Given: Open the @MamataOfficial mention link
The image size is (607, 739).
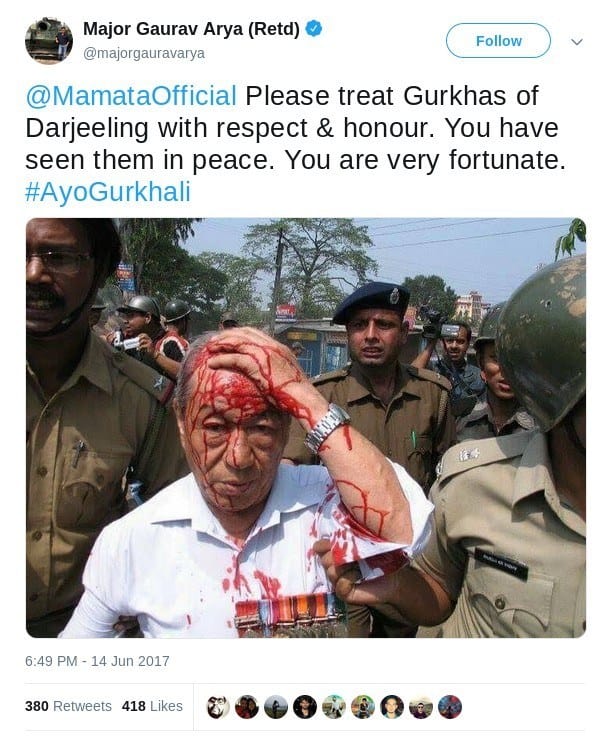Looking at the screenshot, I should [x=131, y=96].
